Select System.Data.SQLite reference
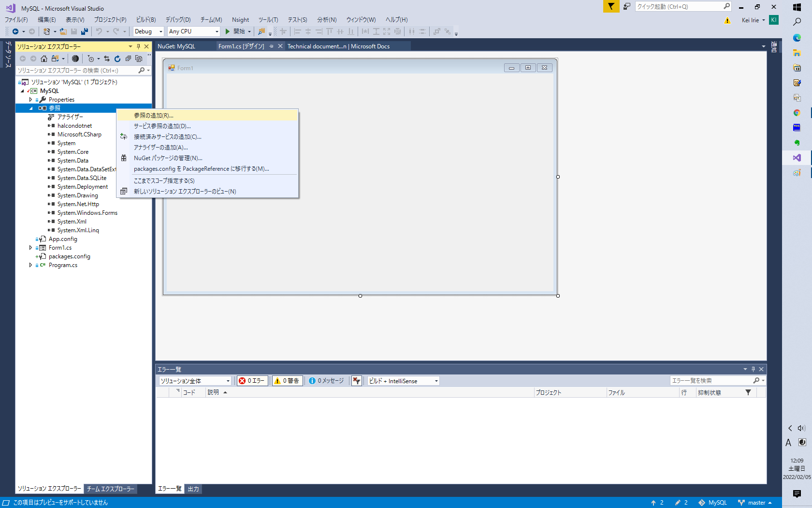The height and width of the screenshot is (508, 812). pyautogui.click(x=82, y=178)
